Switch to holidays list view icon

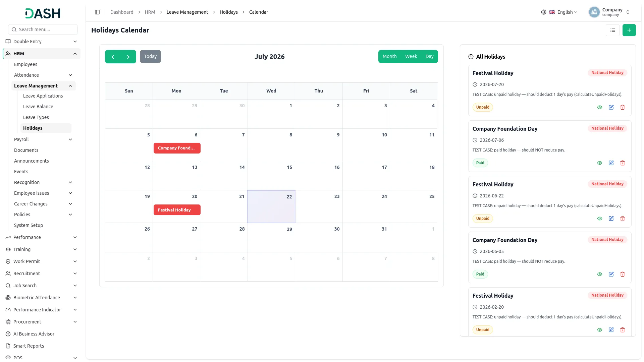pyautogui.click(x=612, y=30)
